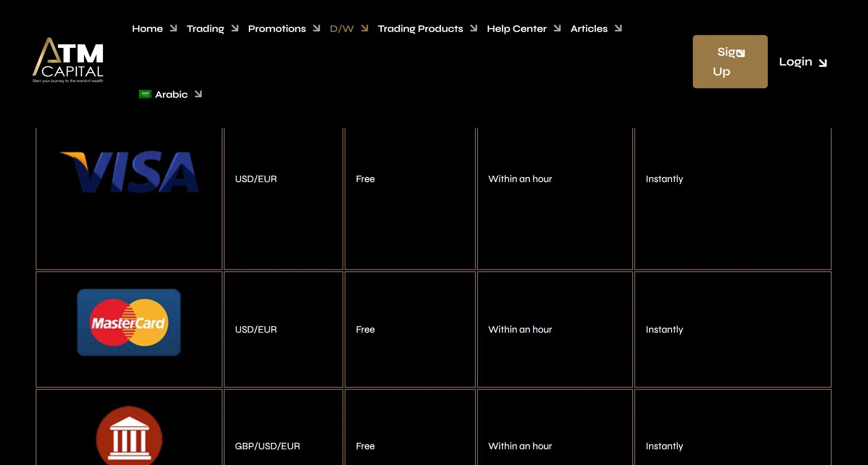Image resolution: width=868 pixels, height=465 pixels.
Task: Click Within an hour in MasterCard row
Action: [x=520, y=329]
